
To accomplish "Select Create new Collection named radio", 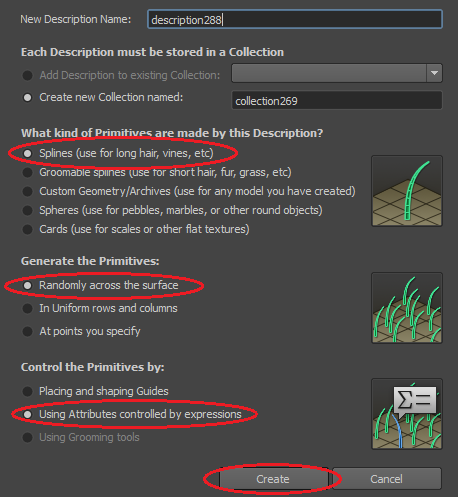I will click(27, 98).
